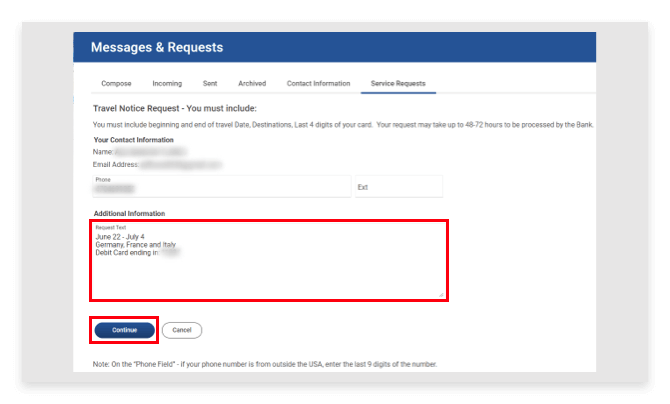670x404 pixels.
Task: Click the 'Germany, France and Italy' line
Action: [135, 245]
